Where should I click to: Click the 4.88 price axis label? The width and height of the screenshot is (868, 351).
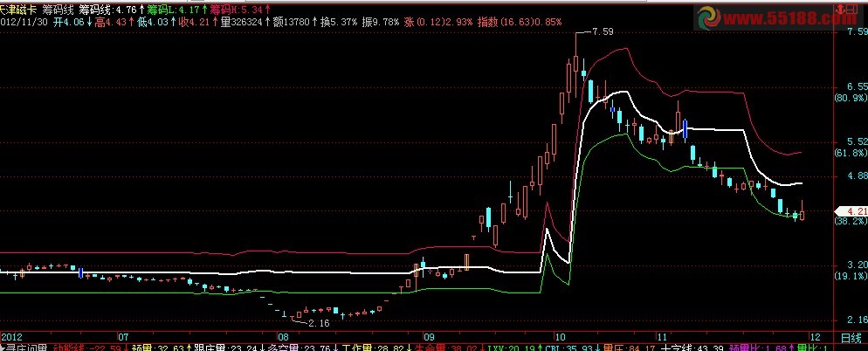pos(857,175)
